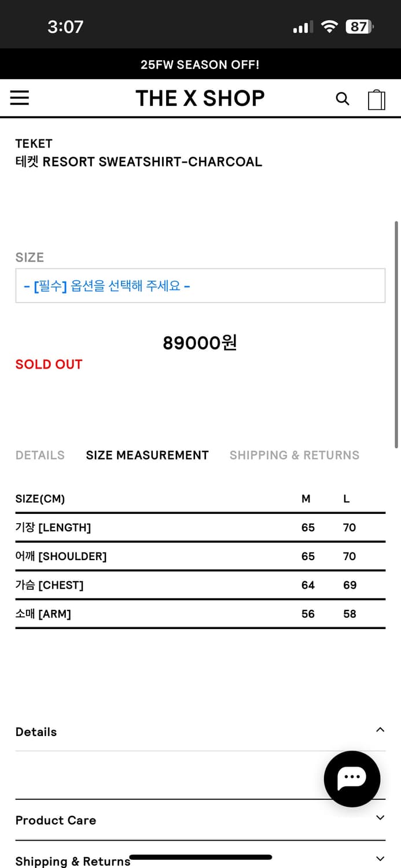Switch to SHIPPING & RETURNS tab
401x868 pixels.
coord(294,455)
